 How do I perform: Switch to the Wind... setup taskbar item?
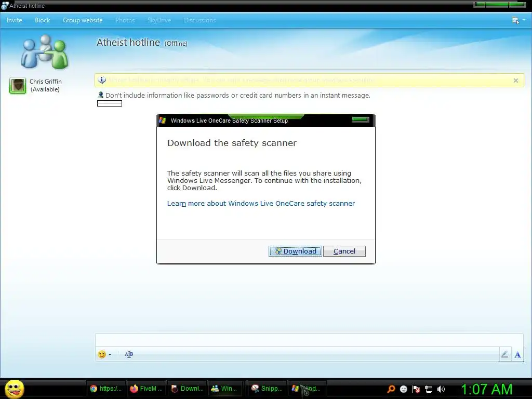(x=307, y=389)
